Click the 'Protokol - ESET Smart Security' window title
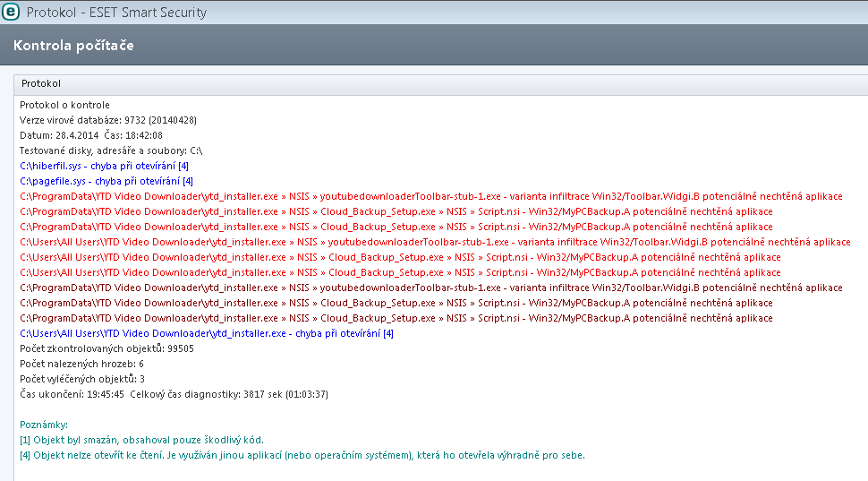Viewport: 868px width, 481px height. click(116, 13)
